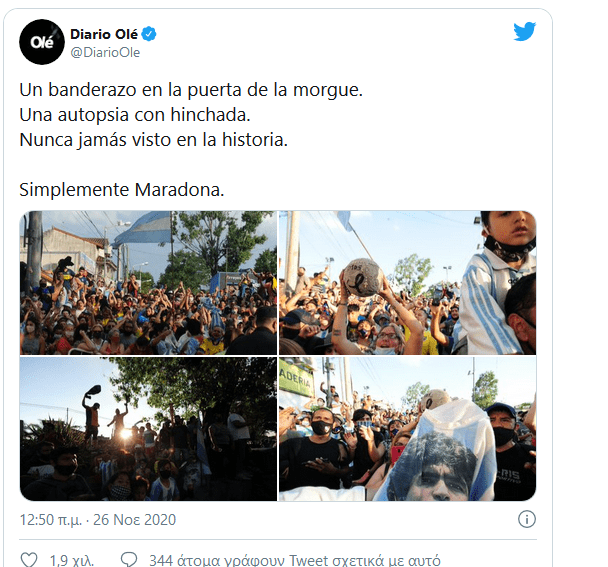The image size is (608, 567).
Task: Open the crowd with Argentine flag photo
Action: [x=149, y=283]
